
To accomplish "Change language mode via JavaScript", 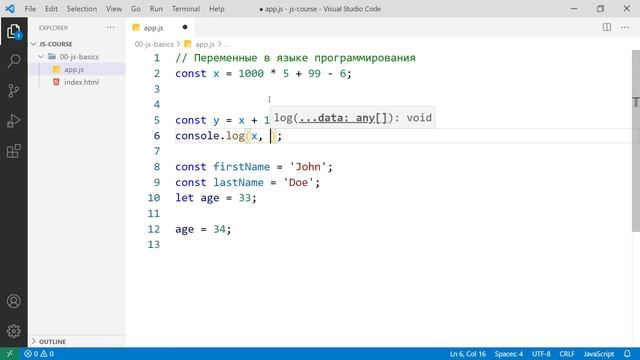I will coord(599,354).
